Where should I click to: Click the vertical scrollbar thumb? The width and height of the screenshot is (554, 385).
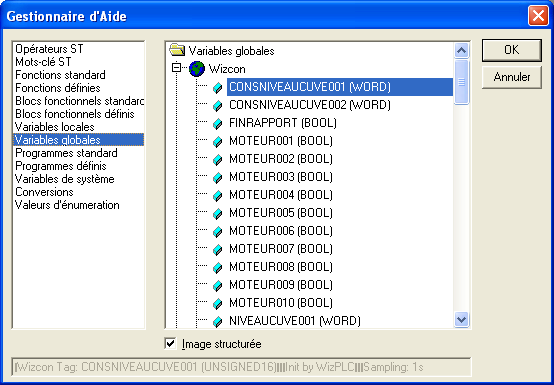pos(461,82)
